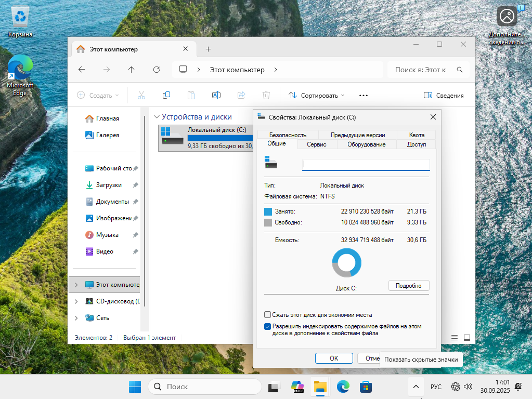The height and width of the screenshot is (399, 532).
Task: Open the Сортировать sort dropdown
Action: [x=316, y=95]
